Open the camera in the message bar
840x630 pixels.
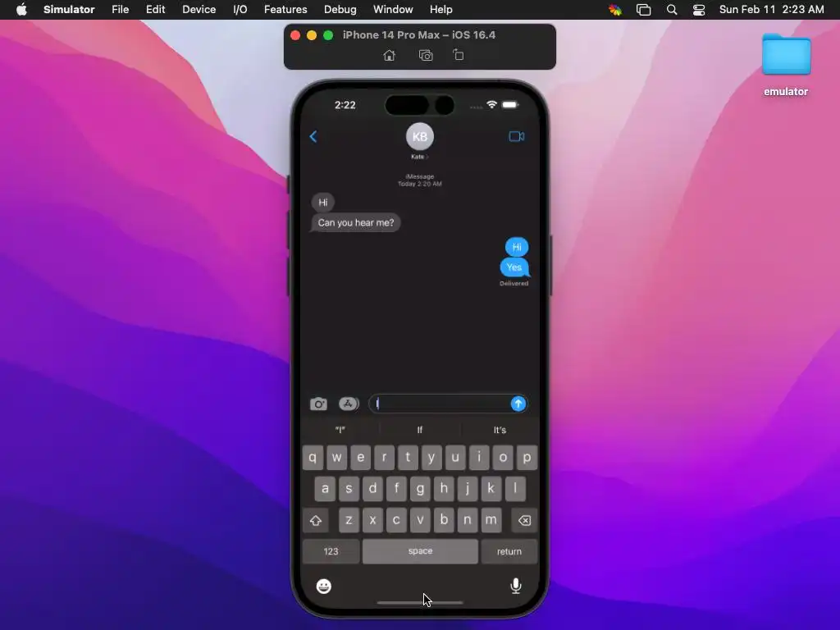(319, 404)
